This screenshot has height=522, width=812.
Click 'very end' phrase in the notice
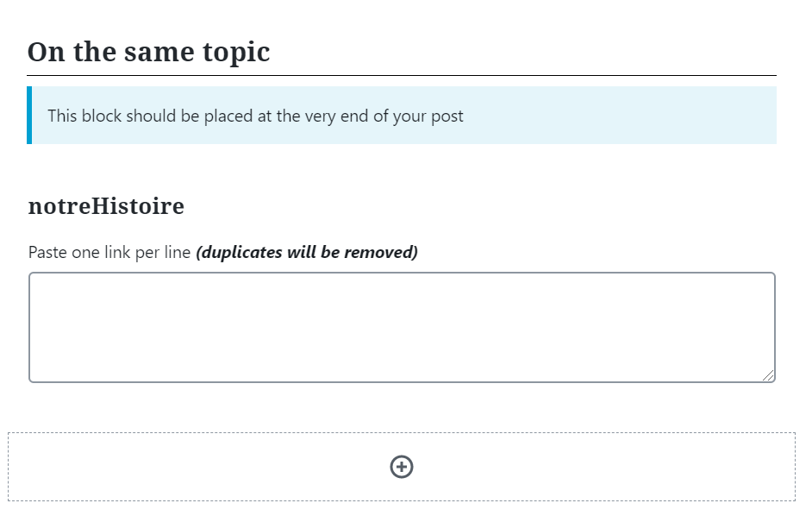(x=336, y=116)
